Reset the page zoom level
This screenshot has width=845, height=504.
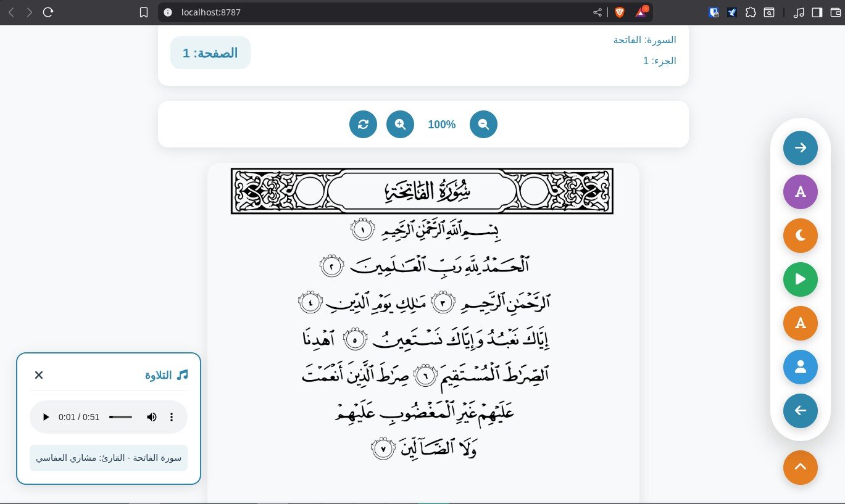pyautogui.click(x=363, y=125)
